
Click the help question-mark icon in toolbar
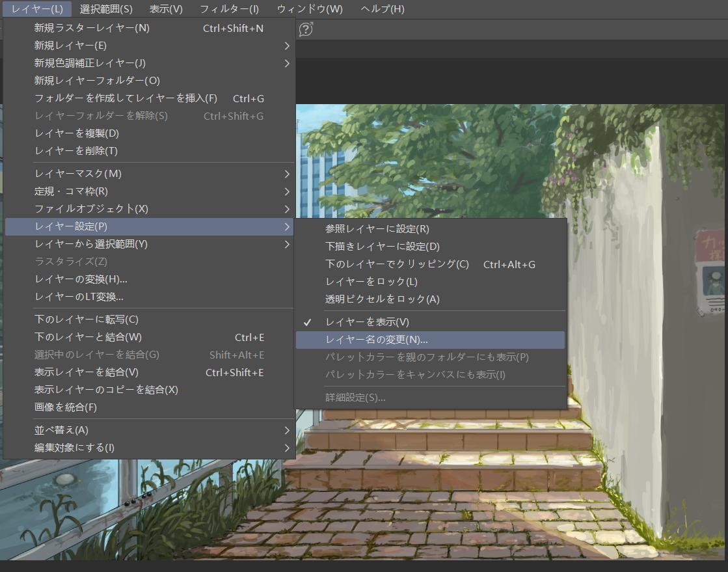pos(306,29)
